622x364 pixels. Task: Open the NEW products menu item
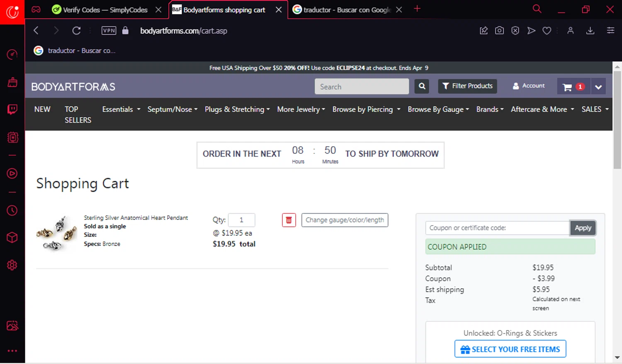(42, 109)
